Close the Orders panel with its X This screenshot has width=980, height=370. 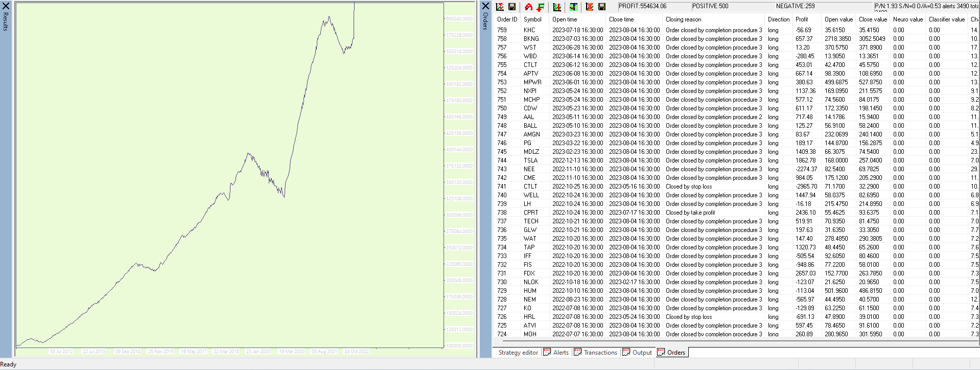coord(485,6)
